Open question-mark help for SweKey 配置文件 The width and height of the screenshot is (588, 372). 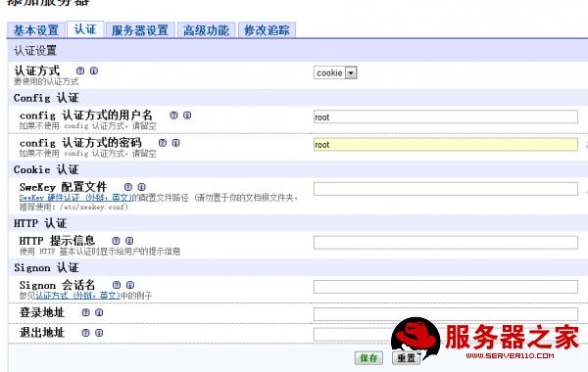click(x=128, y=187)
